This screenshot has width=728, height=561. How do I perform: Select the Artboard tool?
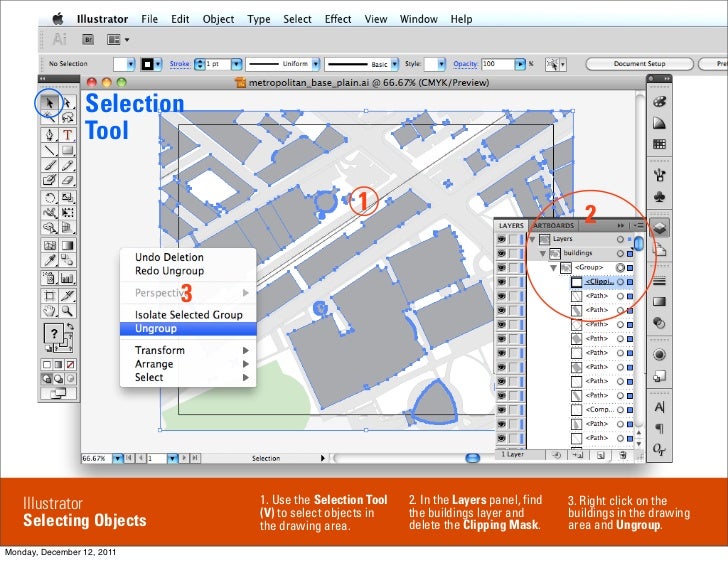pos(49,296)
